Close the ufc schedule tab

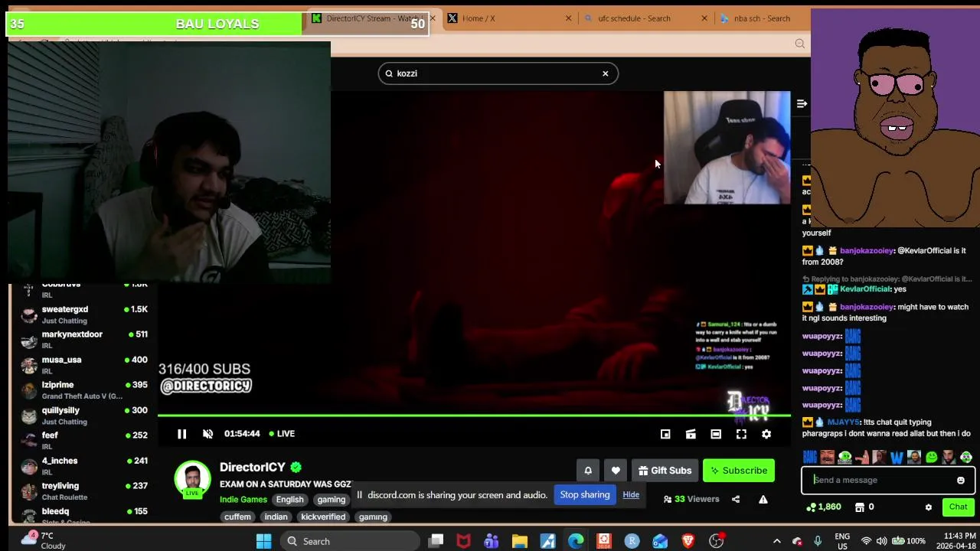(704, 18)
